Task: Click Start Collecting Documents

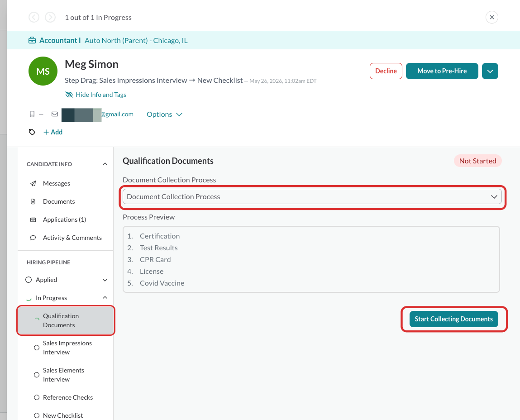Action: tap(453, 319)
